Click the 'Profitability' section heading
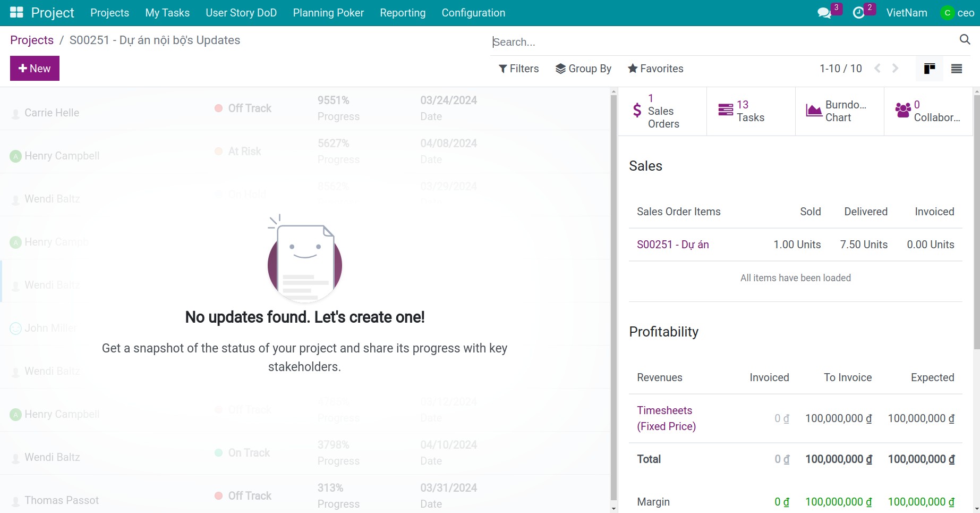This screenshot has width=980, height=513. click(x=663, y=332)
